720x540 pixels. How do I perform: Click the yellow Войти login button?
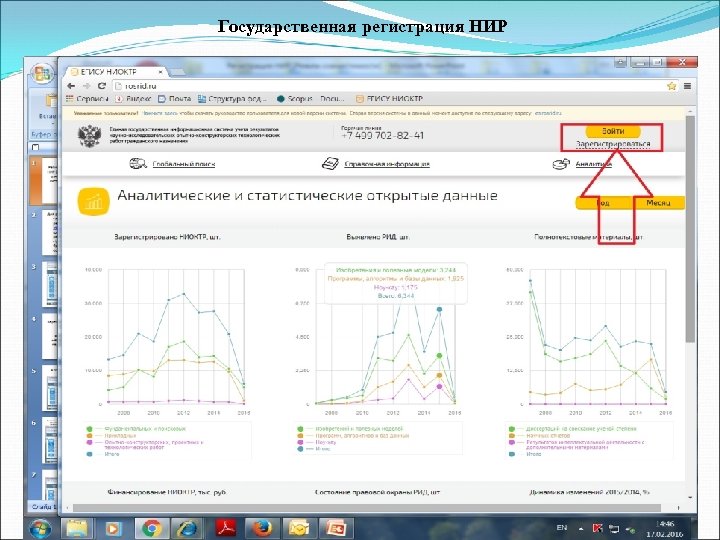613,131
